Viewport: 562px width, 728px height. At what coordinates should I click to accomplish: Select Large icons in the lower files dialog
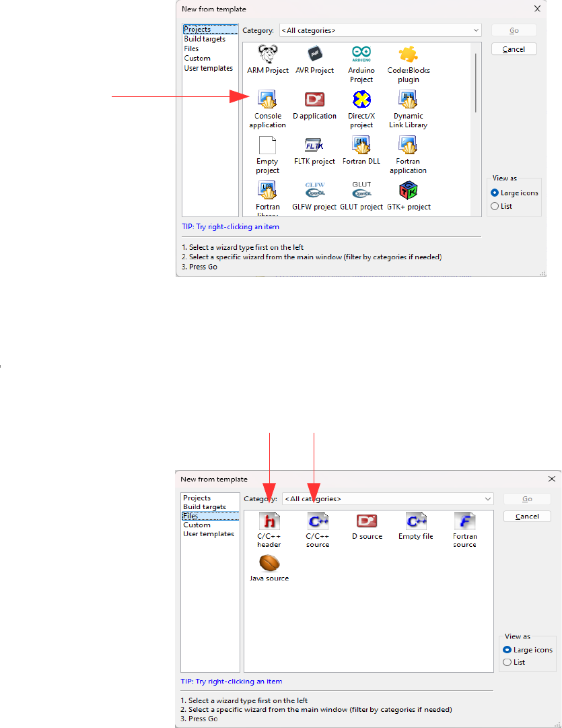click(507, 650)
